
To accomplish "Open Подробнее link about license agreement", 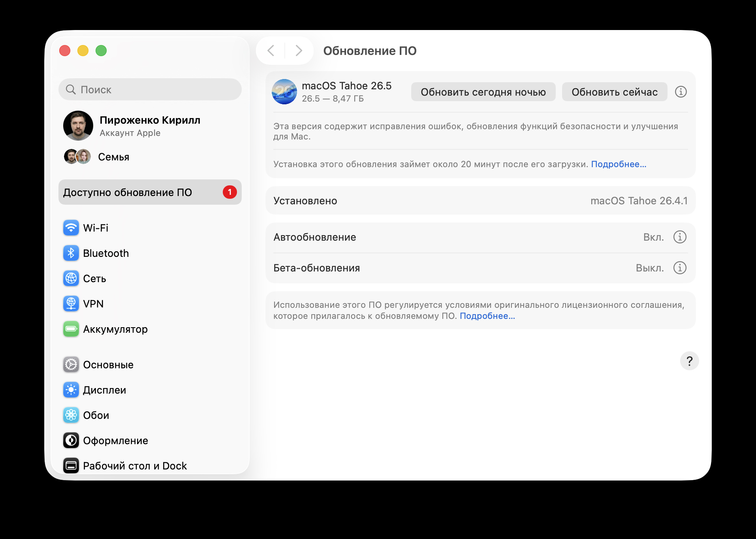I will click(x=487, y=316).
